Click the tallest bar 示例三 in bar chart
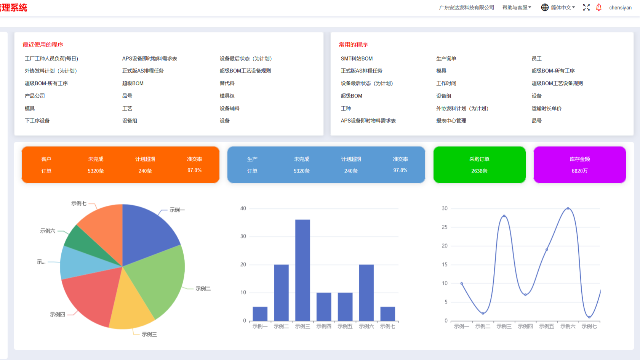640x360 pixels. pos(302,270)
